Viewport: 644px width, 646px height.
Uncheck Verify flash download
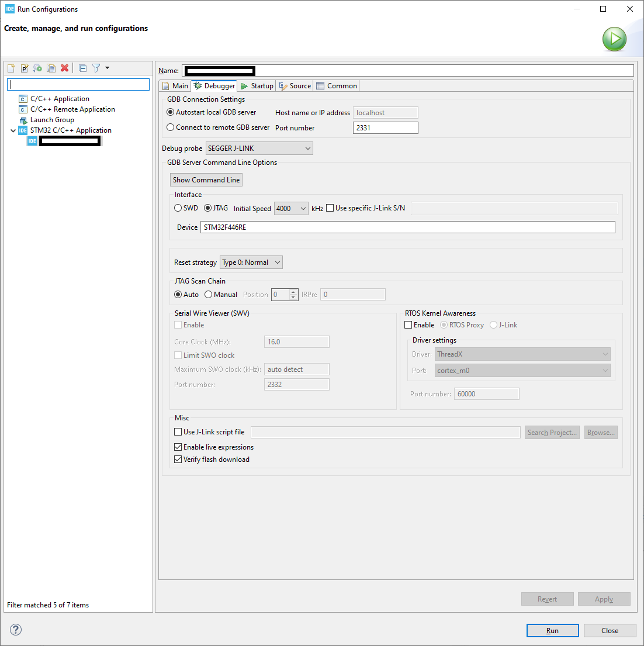(178, 459)
